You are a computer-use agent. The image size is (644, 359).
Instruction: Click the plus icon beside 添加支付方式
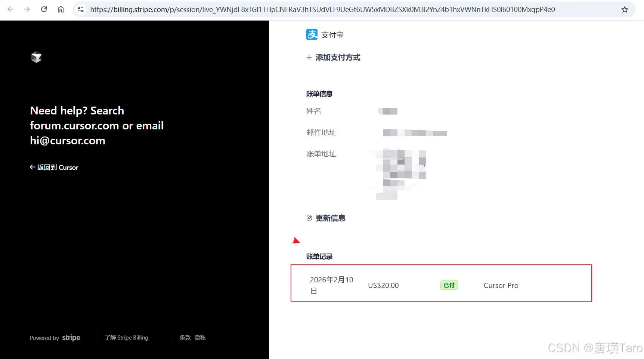point(309,57)
